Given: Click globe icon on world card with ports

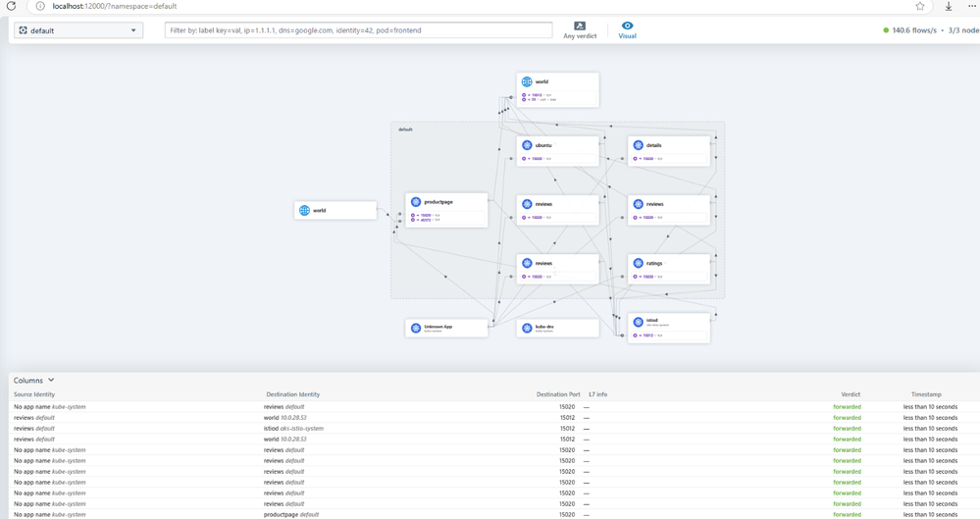Looking at the screenshot, I should 527,81.
